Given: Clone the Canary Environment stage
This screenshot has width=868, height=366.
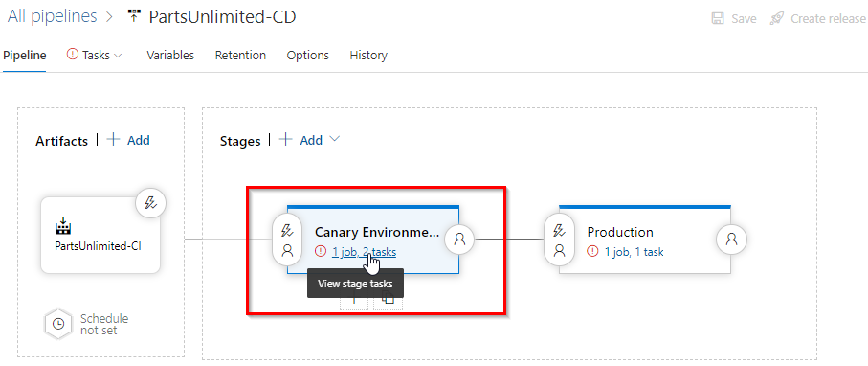Looking at the screenshot, I should pos(388,299).
